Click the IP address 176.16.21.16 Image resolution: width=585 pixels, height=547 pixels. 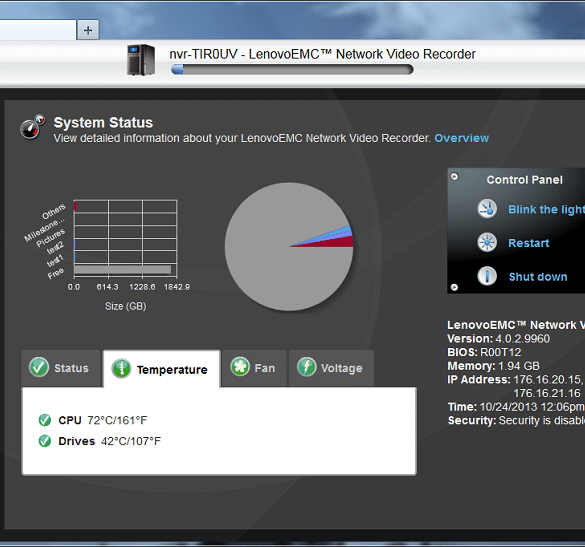click(x=547, y=393)
